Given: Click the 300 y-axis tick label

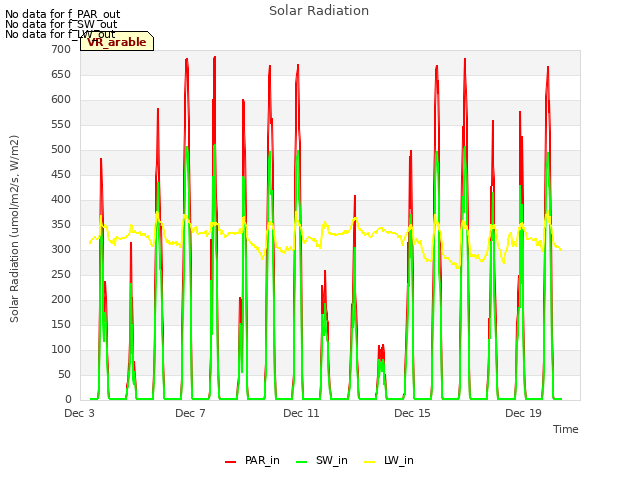Looking at the screenshot, I should [61, 250].
